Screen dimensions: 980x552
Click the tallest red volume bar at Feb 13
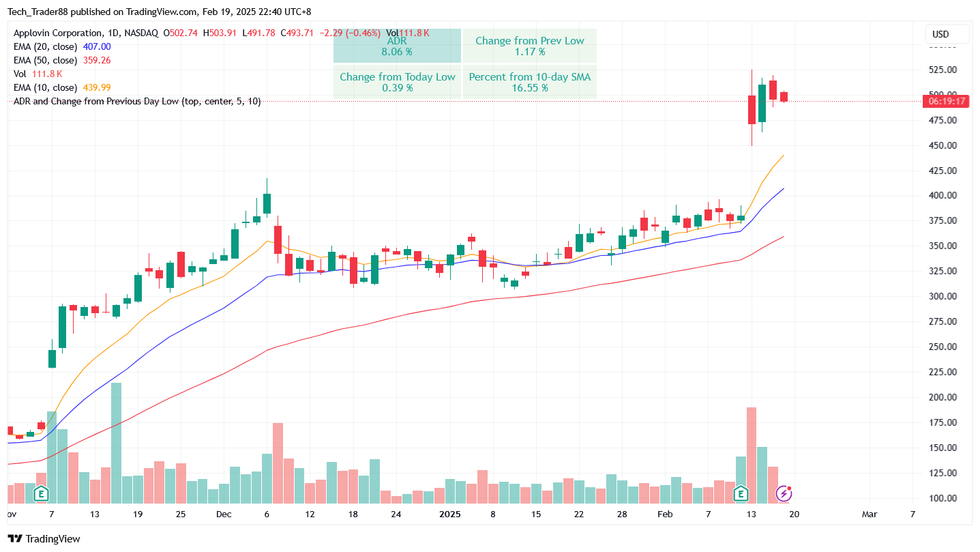752,455
